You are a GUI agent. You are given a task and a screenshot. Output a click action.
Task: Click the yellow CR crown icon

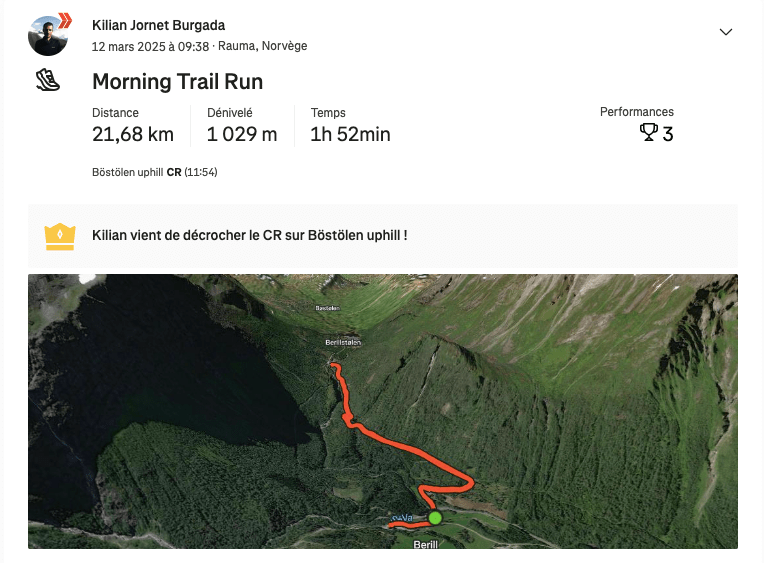60,236
